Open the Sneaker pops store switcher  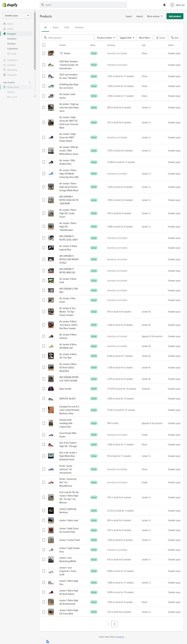(16, 15)
